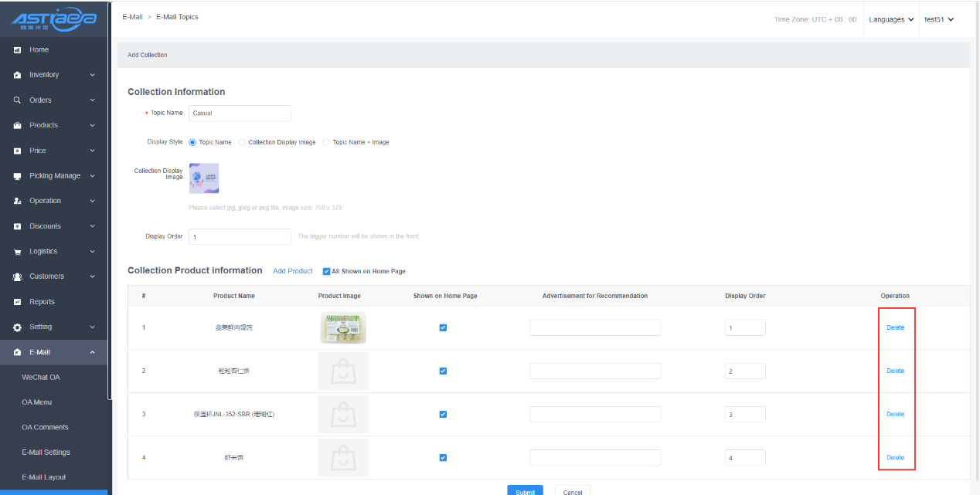
Task: Click the collection display image thumbnail
Action: (x=204, y=178)
